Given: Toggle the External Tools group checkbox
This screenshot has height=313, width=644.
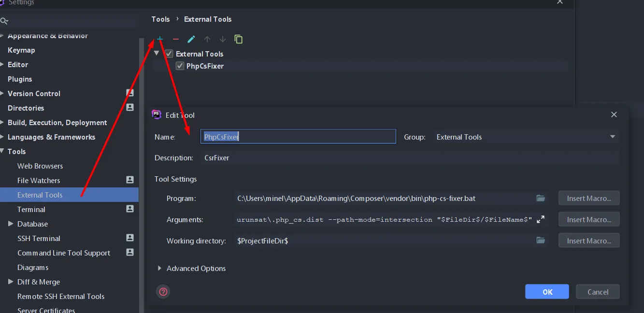Looking at the screenshot, I should click(x=169, y=54).
